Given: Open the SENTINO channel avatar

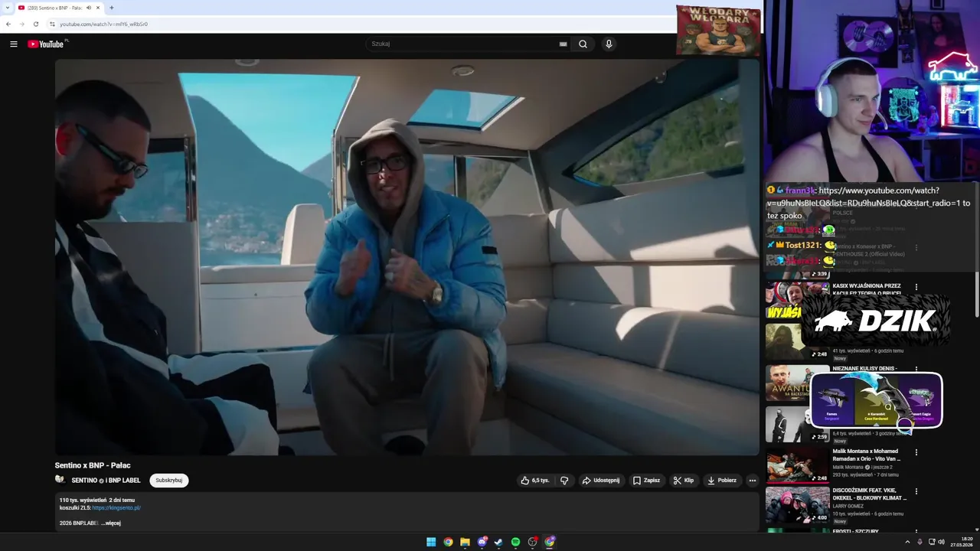Looking at the screenshot, I should pyautogui.click(x=60, y=480).
